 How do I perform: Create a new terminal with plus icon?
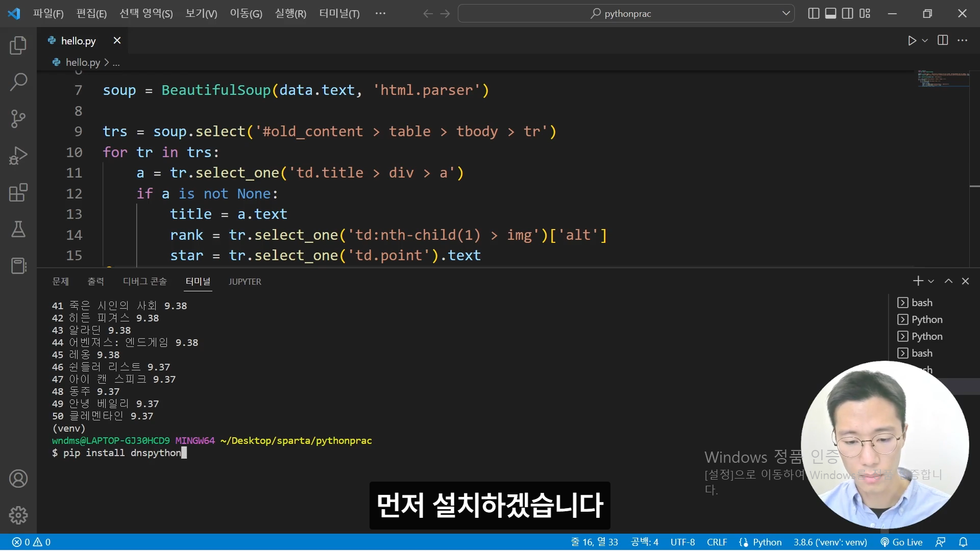(918, 281)
